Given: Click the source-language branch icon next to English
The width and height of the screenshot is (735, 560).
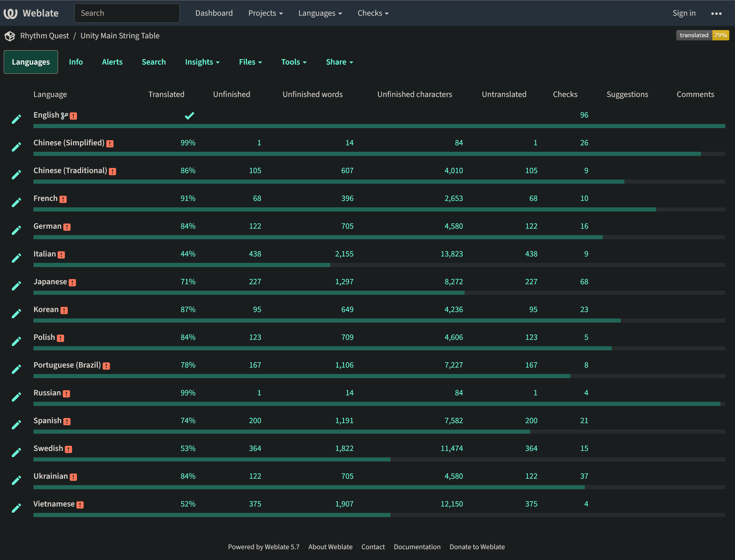Looking at the screenshot, I should (64, 116).
